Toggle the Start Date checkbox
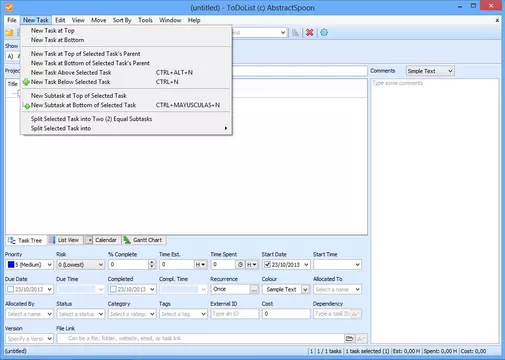This screenshot has width=505, height=360. tap(267, 265)
